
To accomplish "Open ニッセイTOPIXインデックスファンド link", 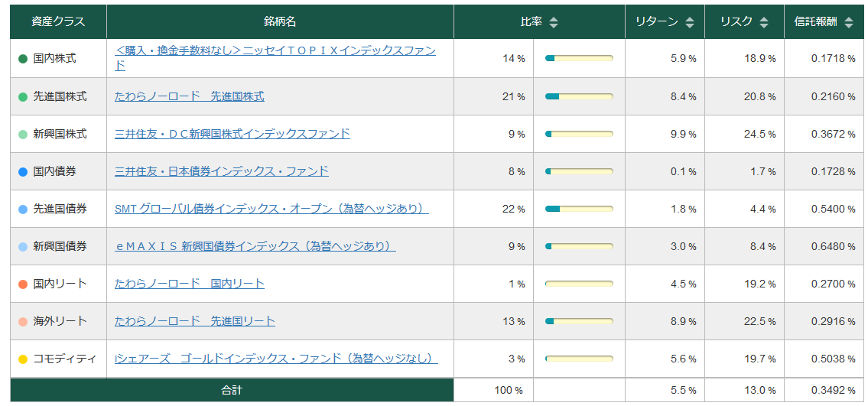I will (275, 51).
